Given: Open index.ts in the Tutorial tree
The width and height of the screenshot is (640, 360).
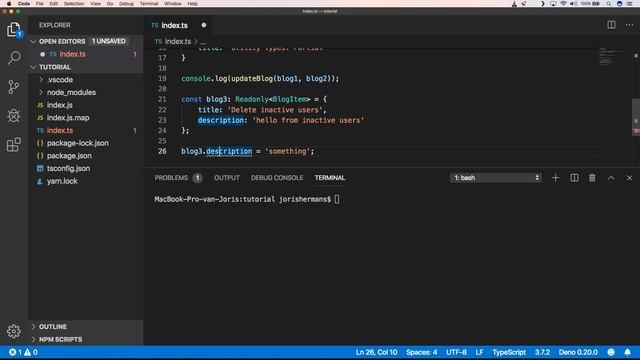Looking at the screenshot, I should 60,130.
